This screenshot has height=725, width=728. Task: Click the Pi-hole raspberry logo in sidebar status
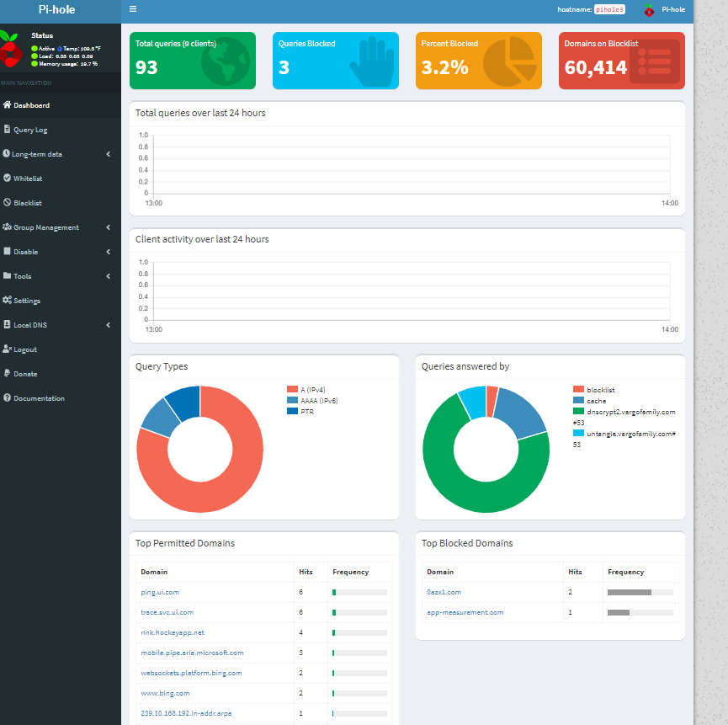[10, 48]
